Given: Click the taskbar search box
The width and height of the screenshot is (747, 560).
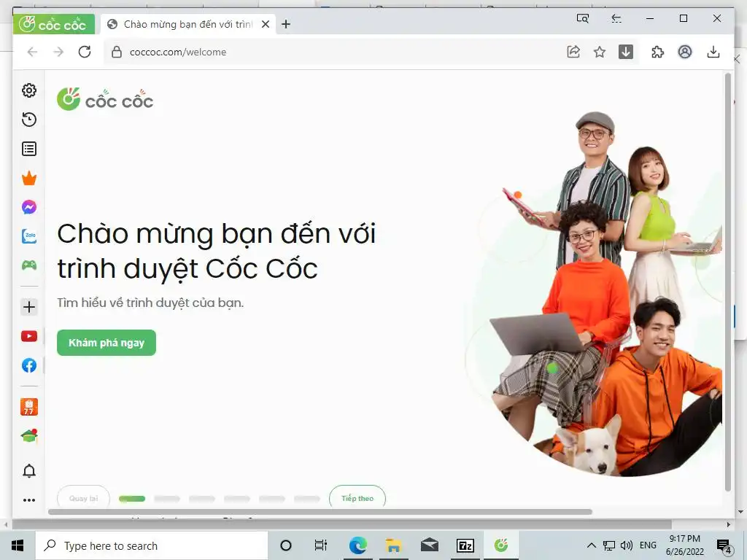Looking at the screenshot, I should click(152, 545).
